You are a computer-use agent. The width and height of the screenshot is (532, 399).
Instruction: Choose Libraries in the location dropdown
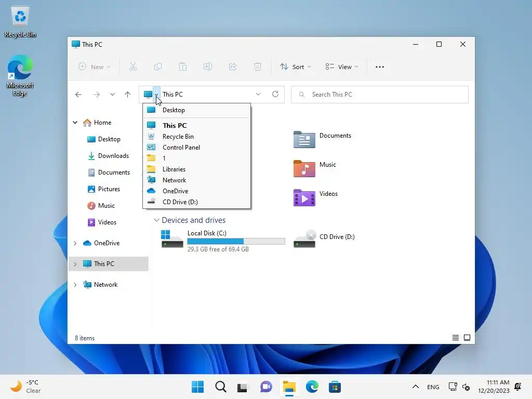(x=196, y=169)
